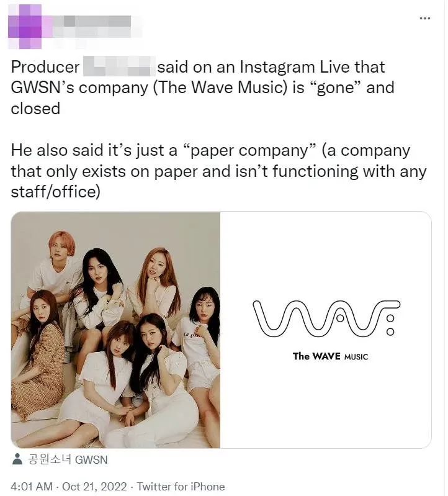Image resolution: width=448 pixels, height=496 pixels.
Task: Click the Oct 21, 2022 date
Action: coord(94,486)
